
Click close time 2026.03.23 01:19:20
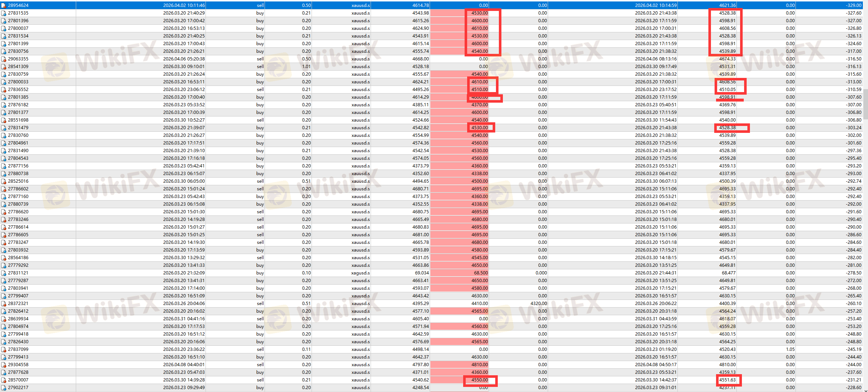[656, 349]
